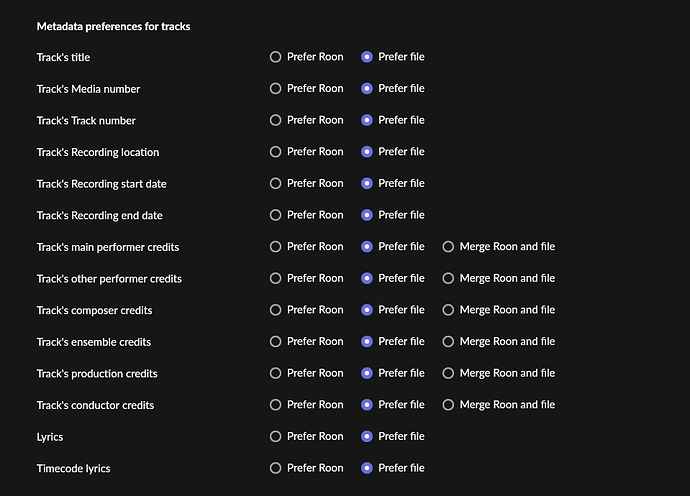
Task: Select Prefer Roon for Track's title
Action: pos(276,57)
